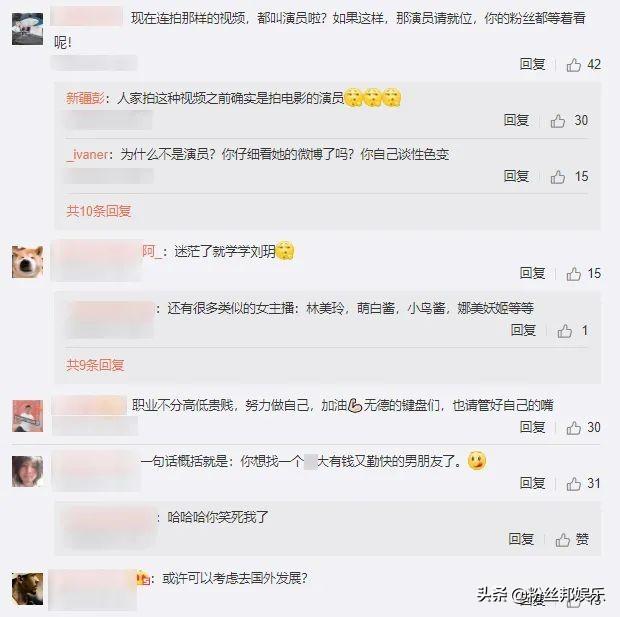The image size is (620, 617).
Task: Reply to the comment with 42 likes
Action: [x=532, y=64]
